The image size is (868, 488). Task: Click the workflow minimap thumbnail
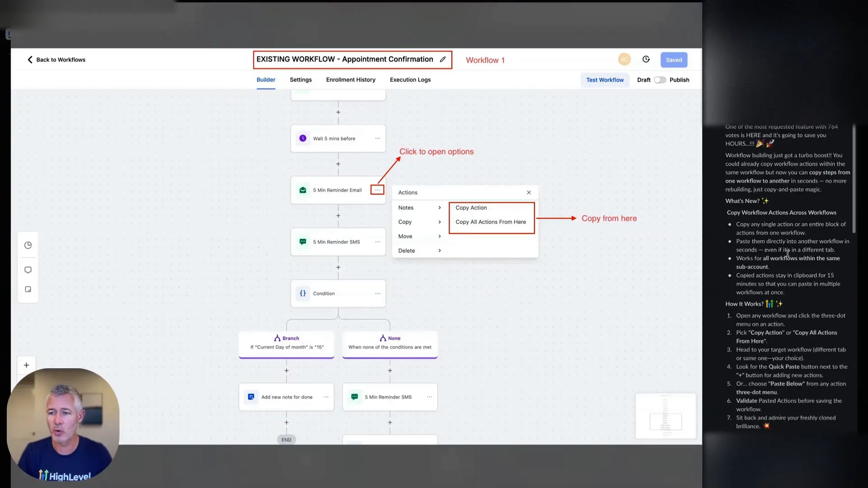tap(665, 416)
